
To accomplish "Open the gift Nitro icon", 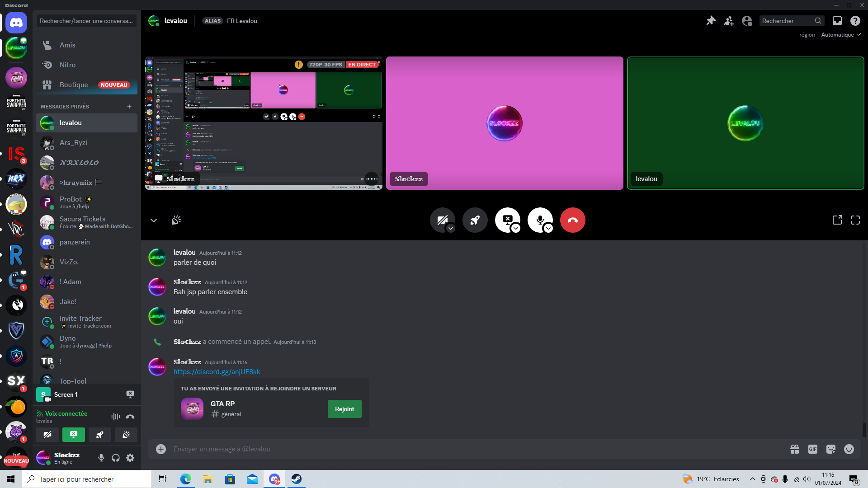I will click(795, 449).
